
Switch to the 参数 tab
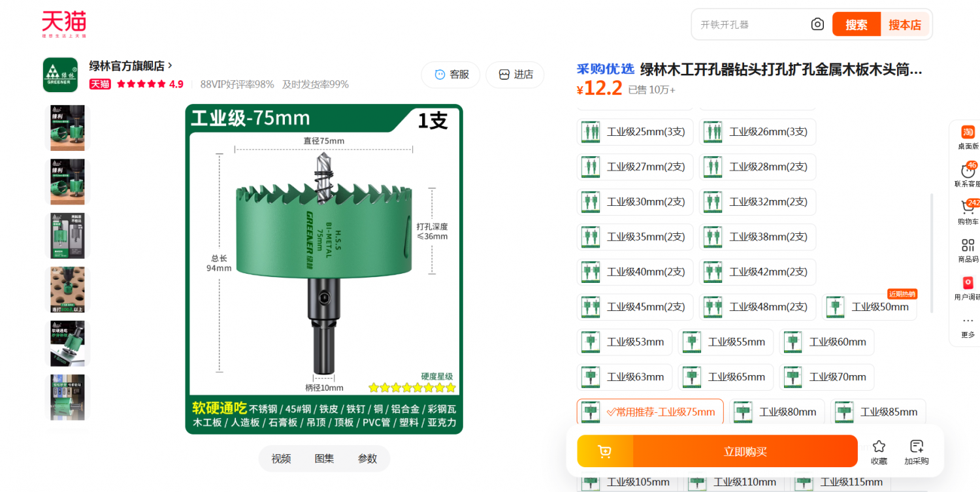[x=367, y=459]
